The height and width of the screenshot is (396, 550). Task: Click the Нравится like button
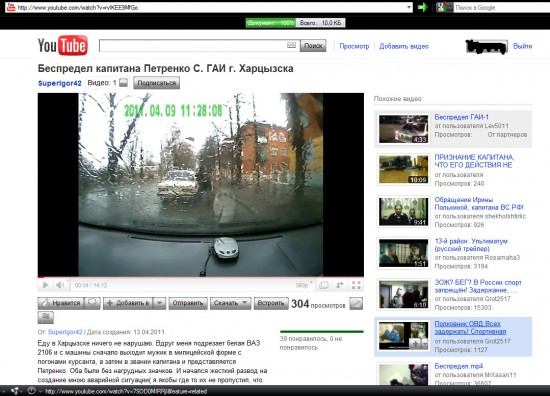[61, 303]
